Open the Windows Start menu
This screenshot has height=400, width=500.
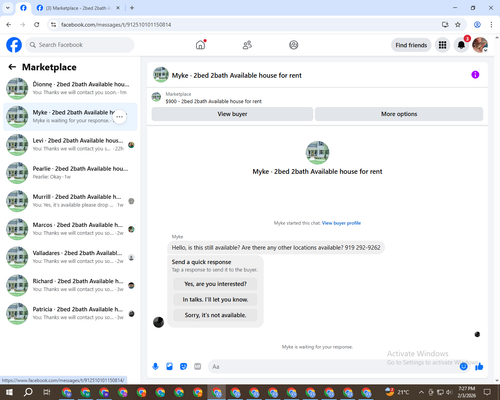pyautogui.click(x=9, y=392)
